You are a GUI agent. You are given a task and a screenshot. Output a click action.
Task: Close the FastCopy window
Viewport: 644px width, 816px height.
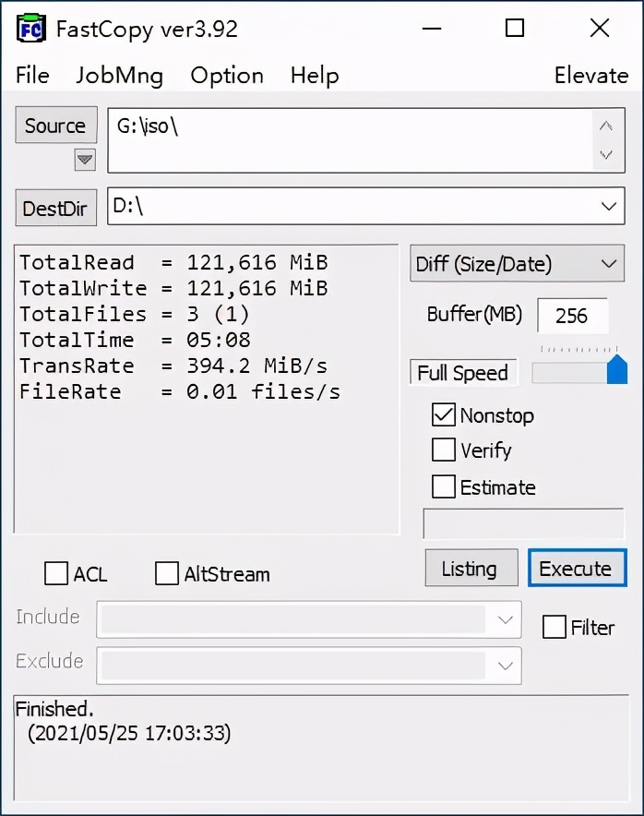[x=600, y=28]
